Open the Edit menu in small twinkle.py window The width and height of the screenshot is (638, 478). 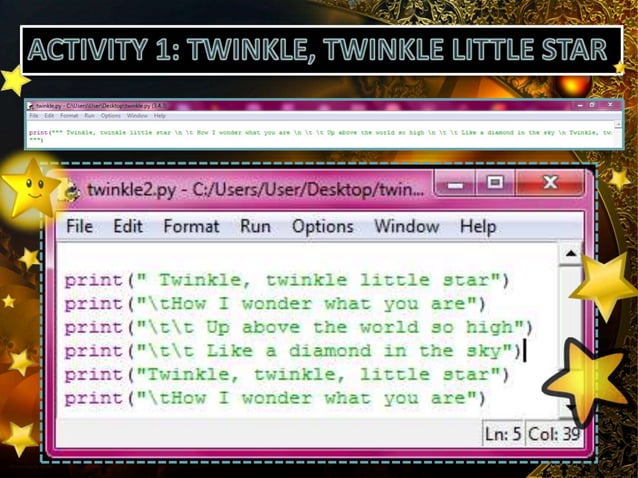click(x=49, y=116)
